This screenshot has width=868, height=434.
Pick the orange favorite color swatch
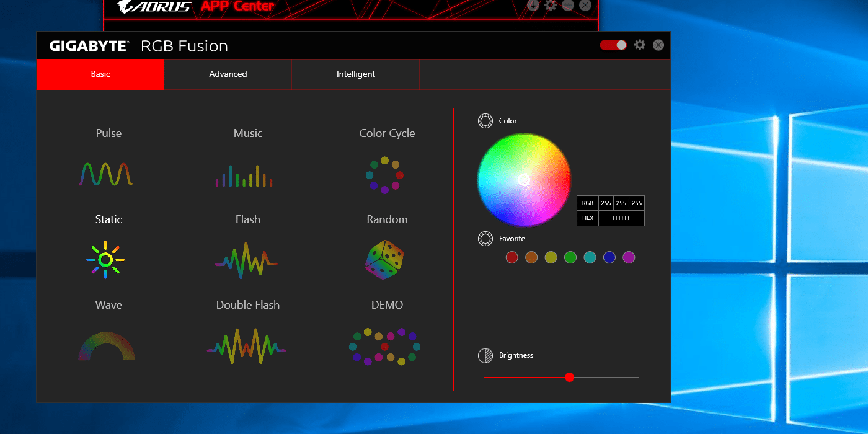click(531, 257)
